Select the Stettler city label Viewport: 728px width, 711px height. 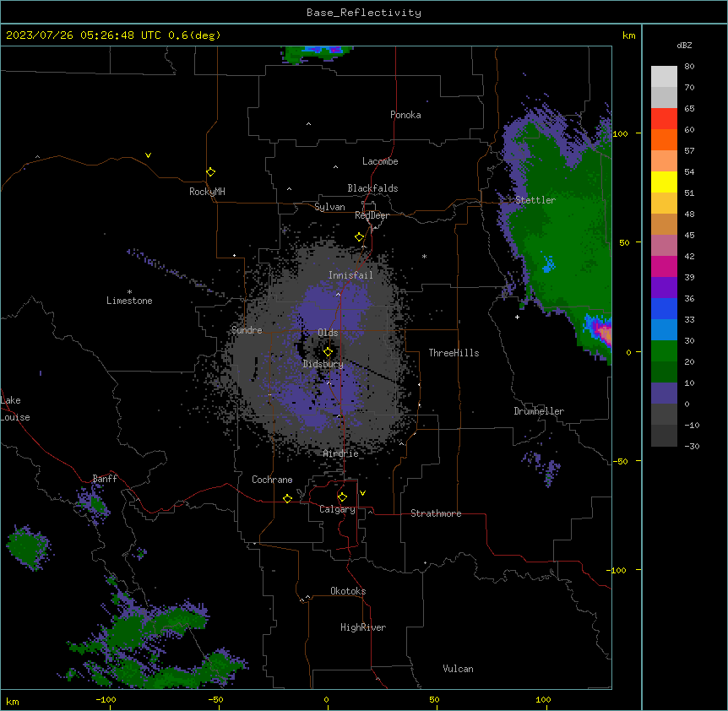[535, 200]
